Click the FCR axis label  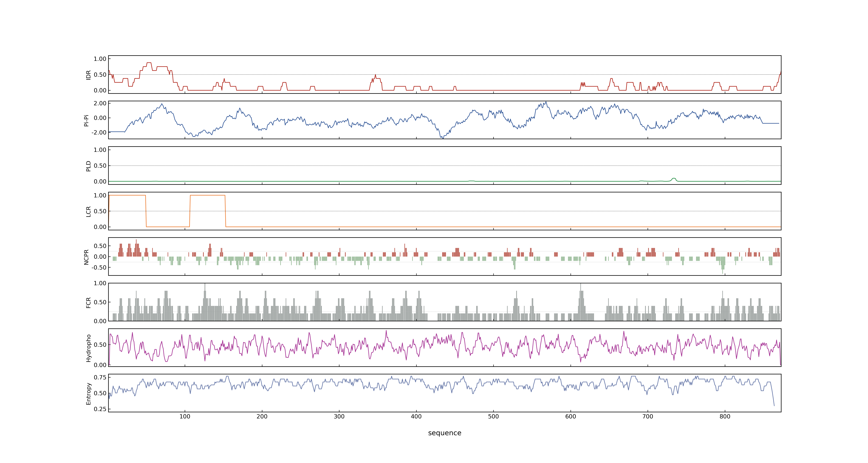[88, 303]
